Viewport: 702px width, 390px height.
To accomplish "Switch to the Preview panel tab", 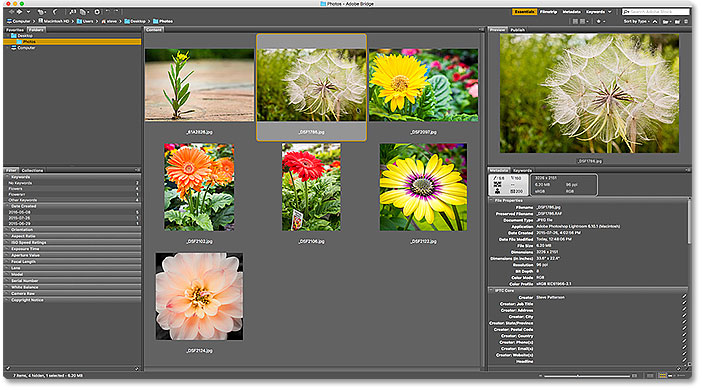I will [x=497, y=30].
